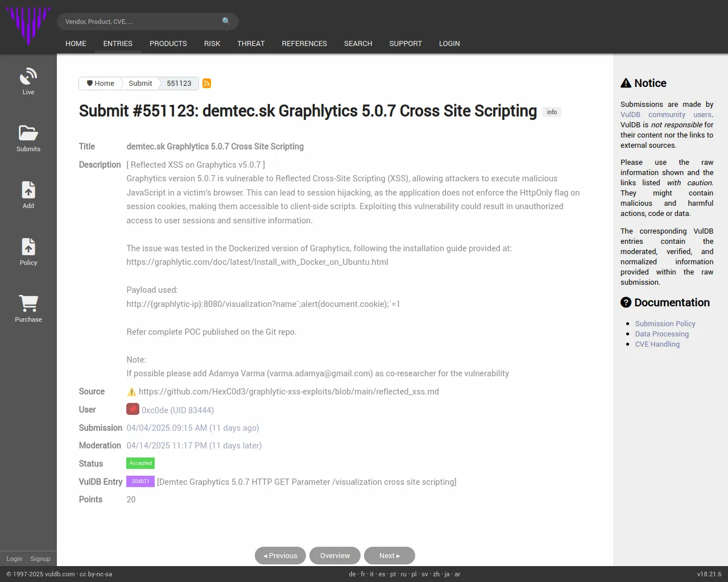Screen dimensions: 728x582
Task: Switch language to pt
Action: (x=393, y=574)
